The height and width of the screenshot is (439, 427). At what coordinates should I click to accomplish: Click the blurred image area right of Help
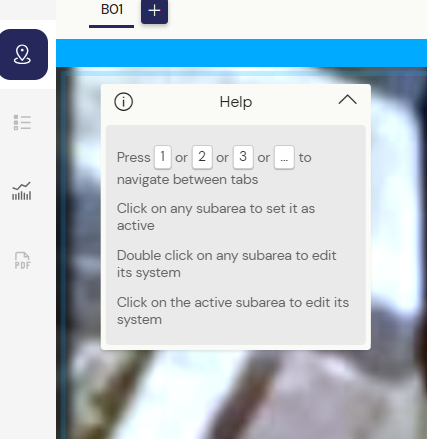[398, 217]
